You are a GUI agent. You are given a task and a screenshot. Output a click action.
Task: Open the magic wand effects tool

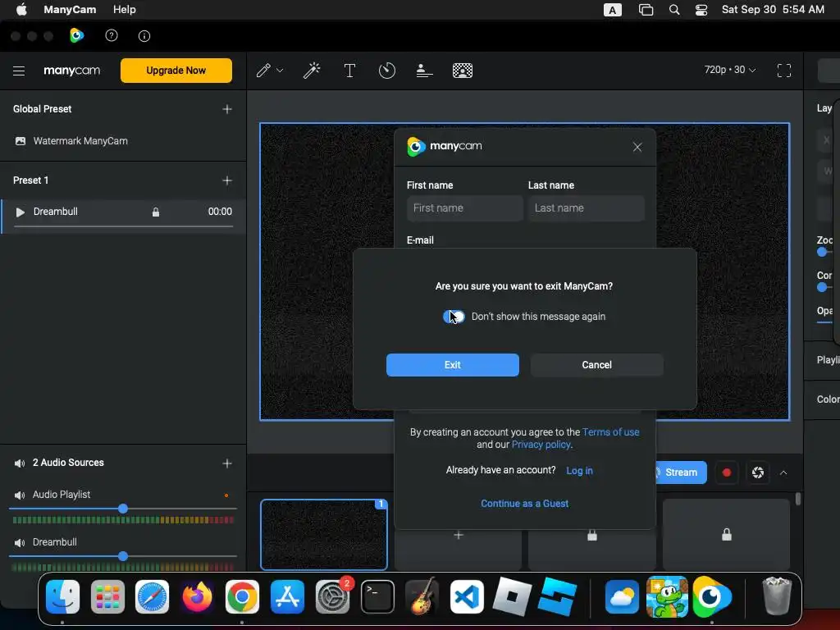(x=312, y=71)
